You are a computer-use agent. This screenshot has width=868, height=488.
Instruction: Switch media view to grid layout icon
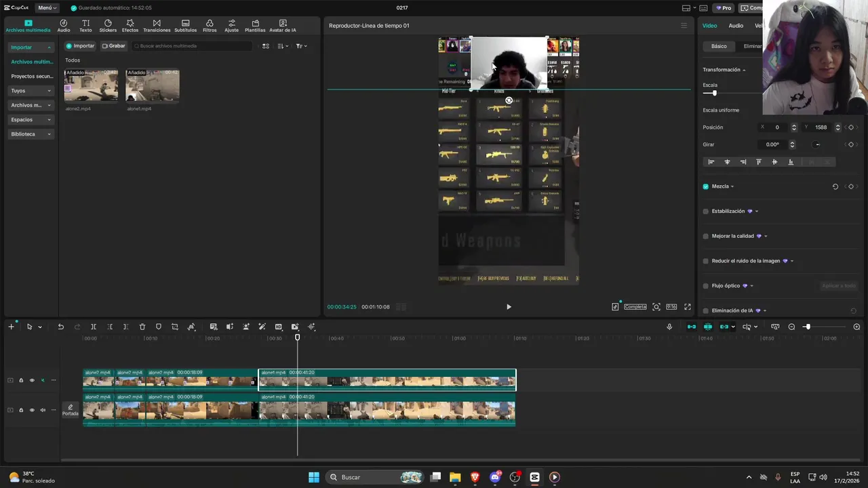266,46
